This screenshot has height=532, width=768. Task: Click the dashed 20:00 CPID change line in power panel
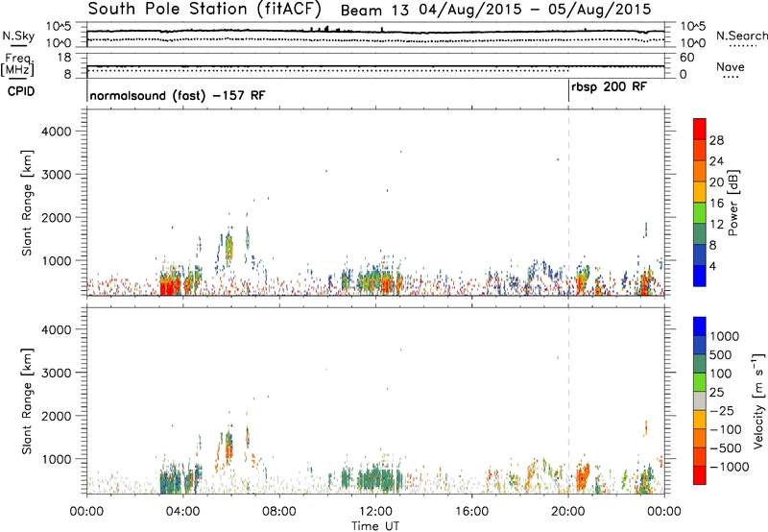click(568, 203)
